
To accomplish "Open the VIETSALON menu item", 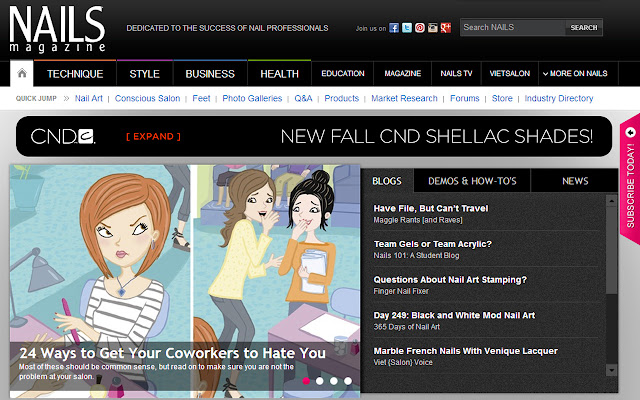I will (510, 73).
